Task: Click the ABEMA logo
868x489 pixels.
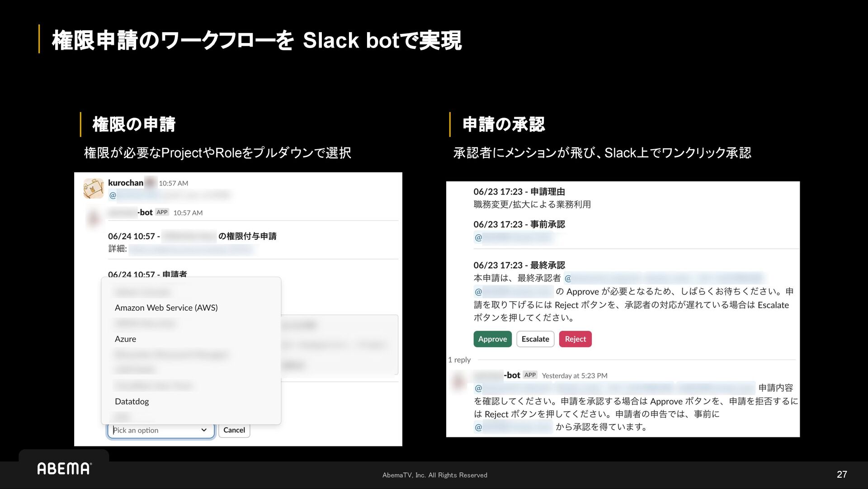Action: pyautogui.click(x=64, y=469)
